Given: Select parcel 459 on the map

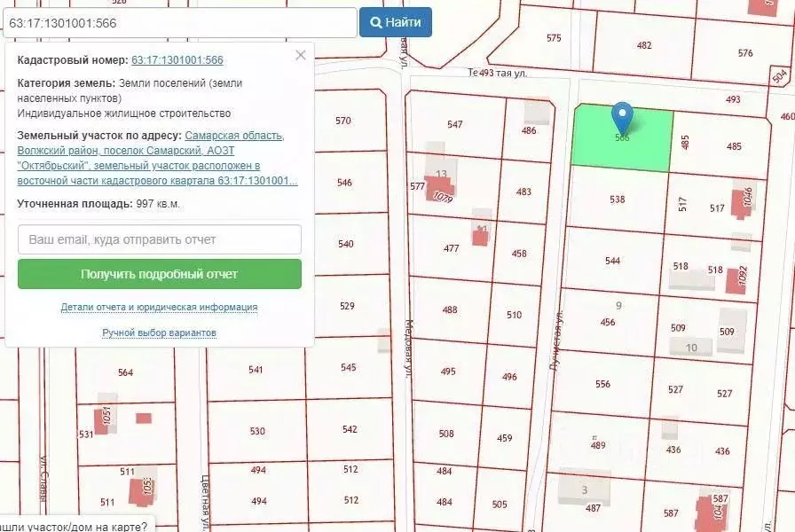Looking at the screenshot, I should pyautogui.click(x=505, y=438).
